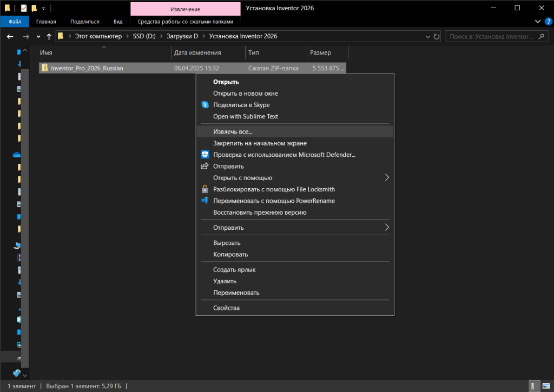Viewport: 554px width, 392px height.
Task: Open the 'Файл' ribbon tab
Action: point(15,22)
